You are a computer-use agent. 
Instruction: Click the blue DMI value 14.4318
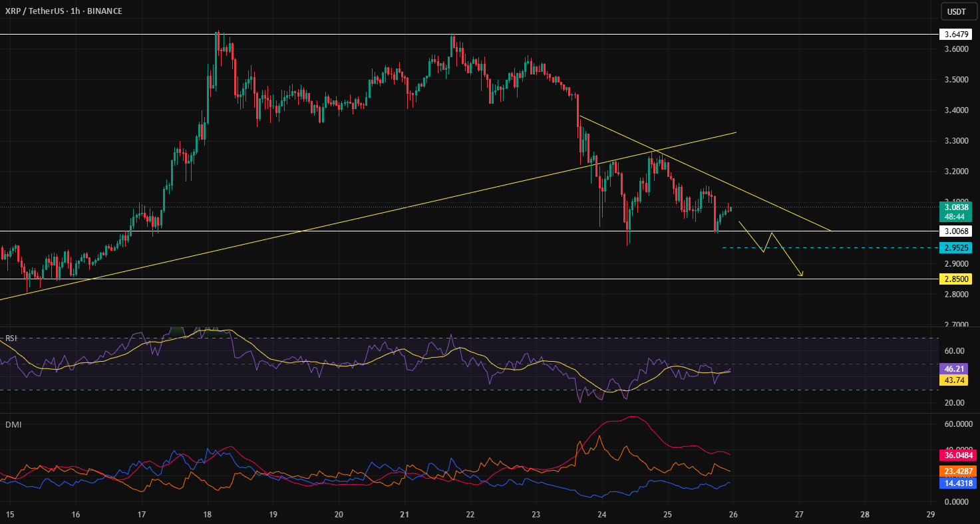point(955,483)
